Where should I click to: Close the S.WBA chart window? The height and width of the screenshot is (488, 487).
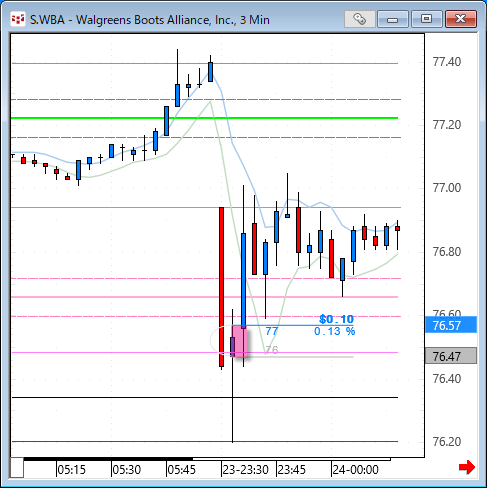click(461, 19)
